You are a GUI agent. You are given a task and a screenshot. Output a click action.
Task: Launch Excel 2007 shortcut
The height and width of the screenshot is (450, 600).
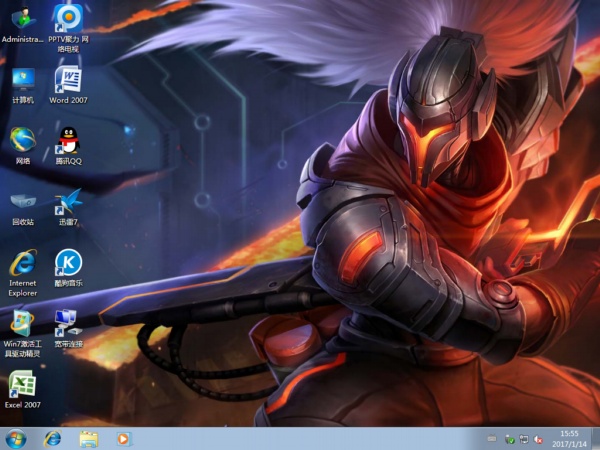point(22,390)
